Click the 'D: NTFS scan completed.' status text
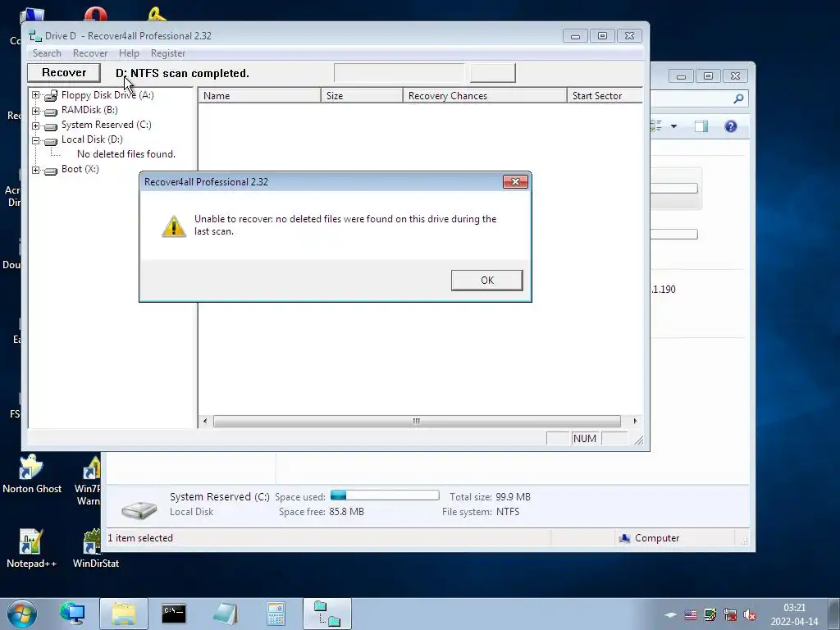This screenshot has width=840, height=630. (x=182, y=73)
